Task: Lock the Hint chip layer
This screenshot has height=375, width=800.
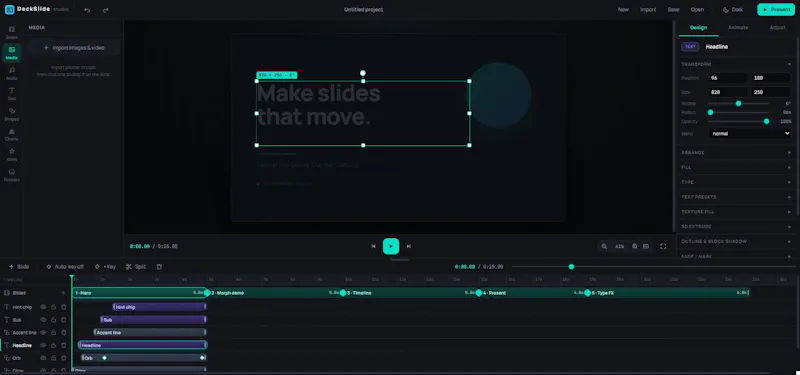Action: click(54, 307)
